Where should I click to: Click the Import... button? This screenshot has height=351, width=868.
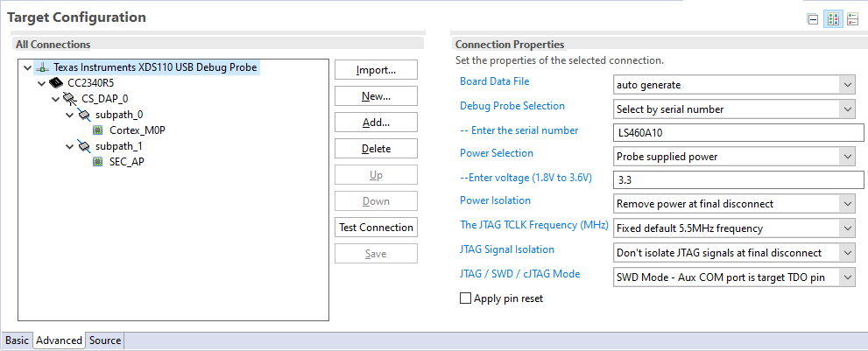tap(376, 70)
